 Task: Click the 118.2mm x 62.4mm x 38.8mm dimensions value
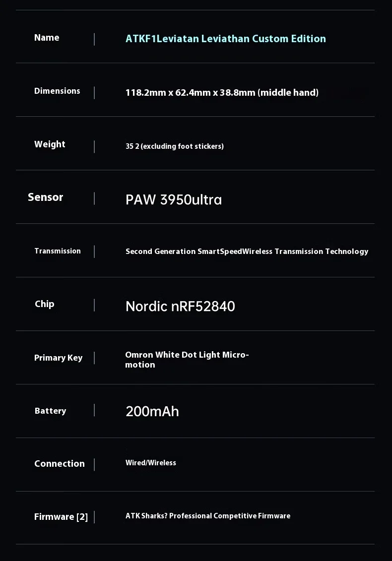tap(222, 92)
